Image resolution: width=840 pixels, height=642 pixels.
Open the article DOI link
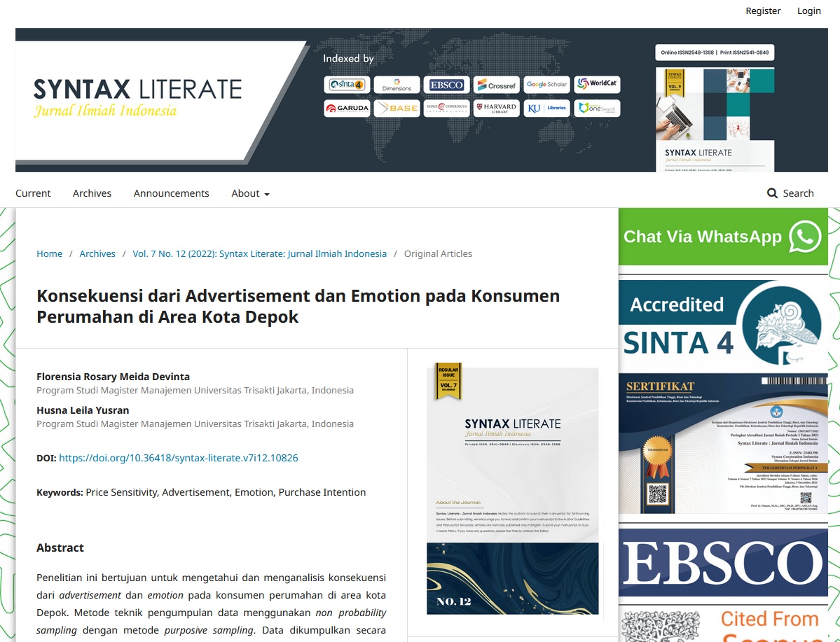pos(178,458)
